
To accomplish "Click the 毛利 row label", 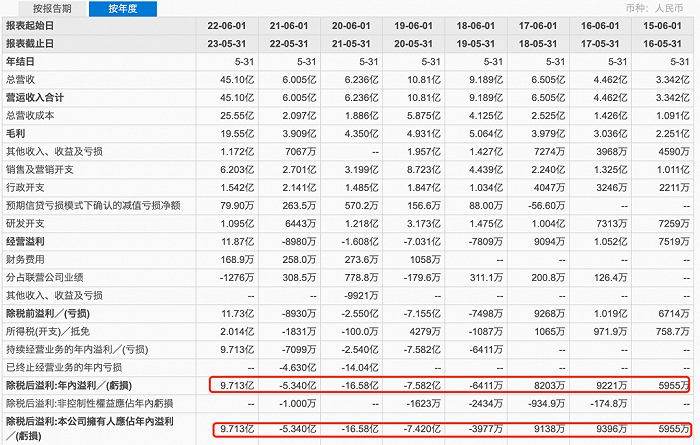I will [15, 133].
